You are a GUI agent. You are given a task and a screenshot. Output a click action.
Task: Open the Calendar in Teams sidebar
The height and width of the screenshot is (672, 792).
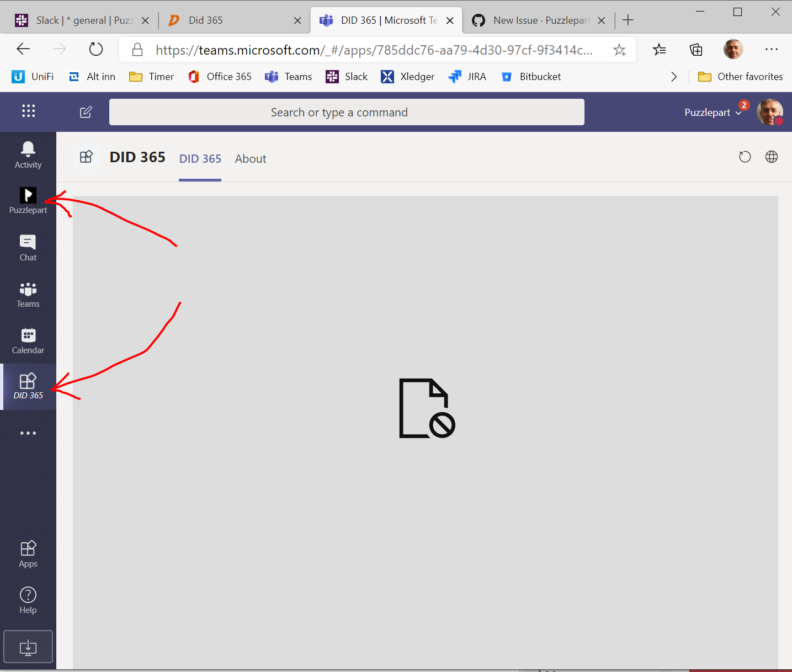click(x=28, y=340)
